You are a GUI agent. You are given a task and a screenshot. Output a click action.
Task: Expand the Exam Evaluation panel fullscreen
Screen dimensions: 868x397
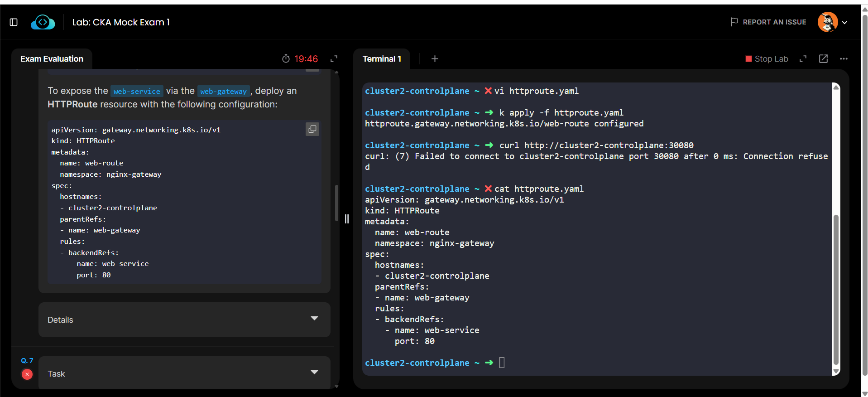334,59
